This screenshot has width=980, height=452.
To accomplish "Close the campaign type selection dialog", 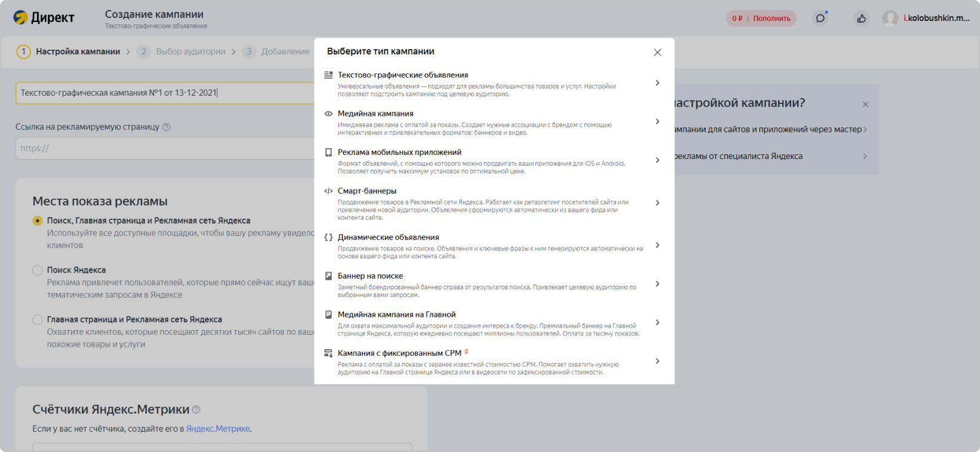I will [657, 53].
